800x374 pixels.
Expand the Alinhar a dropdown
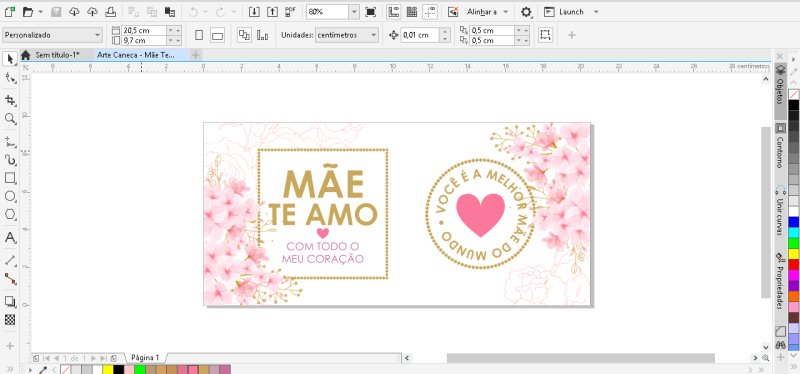[x=505, y=11]
